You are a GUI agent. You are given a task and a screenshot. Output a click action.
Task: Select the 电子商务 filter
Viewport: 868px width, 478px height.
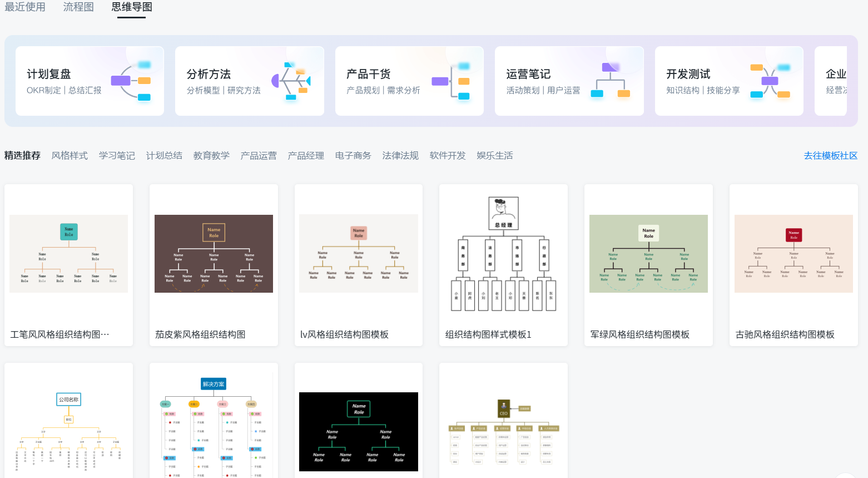[353, 156]
